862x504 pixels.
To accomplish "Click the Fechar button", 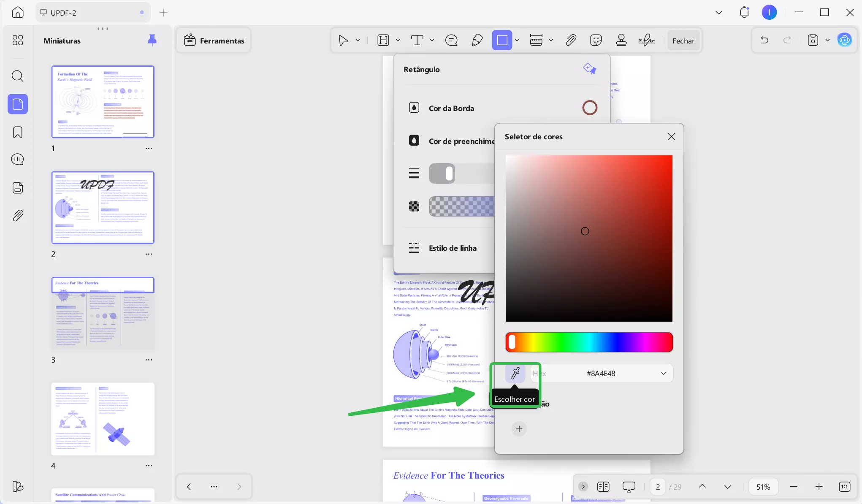I will tap(683, 41).
